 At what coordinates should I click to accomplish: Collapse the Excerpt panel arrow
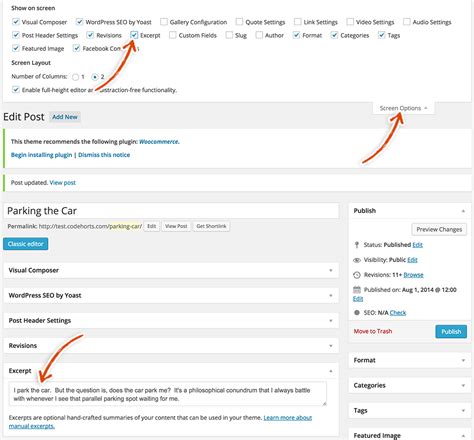pyautogui.click(x=331, y=371)
